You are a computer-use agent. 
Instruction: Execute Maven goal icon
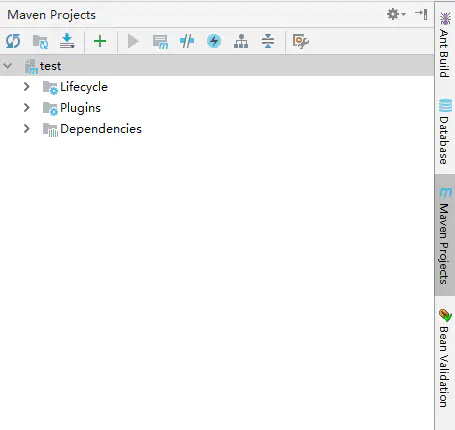pos(160,42)
